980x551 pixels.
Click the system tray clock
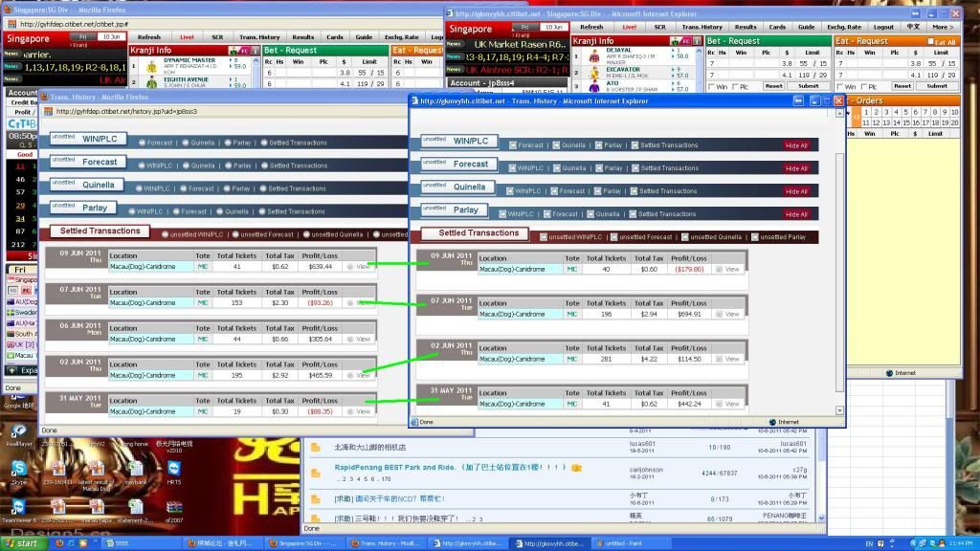click(x=960, y=543)
